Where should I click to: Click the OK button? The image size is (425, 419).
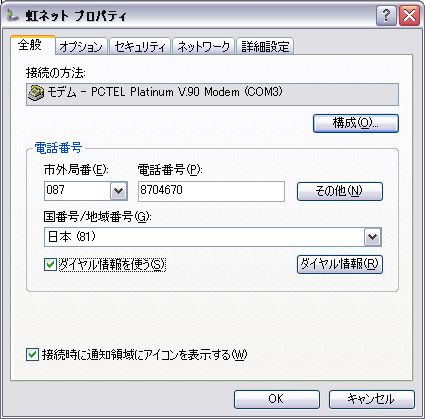point(277,399)
